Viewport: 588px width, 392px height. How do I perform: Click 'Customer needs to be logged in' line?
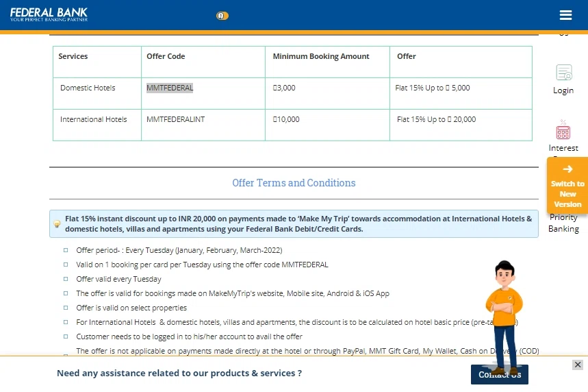click(189, 336)
